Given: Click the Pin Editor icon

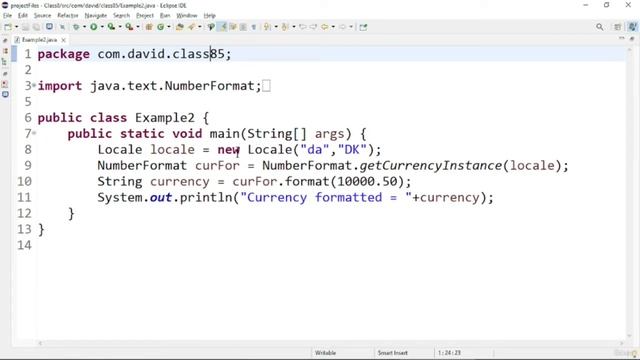Looking at the screenshot, I should (x=363, y=27).
